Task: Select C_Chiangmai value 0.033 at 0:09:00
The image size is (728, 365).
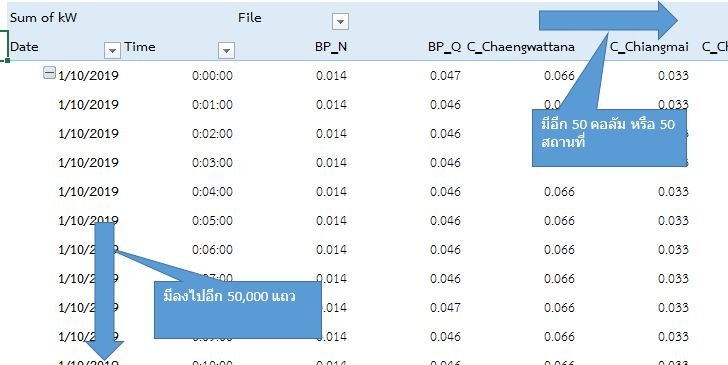Action: (x=673, y=337)
